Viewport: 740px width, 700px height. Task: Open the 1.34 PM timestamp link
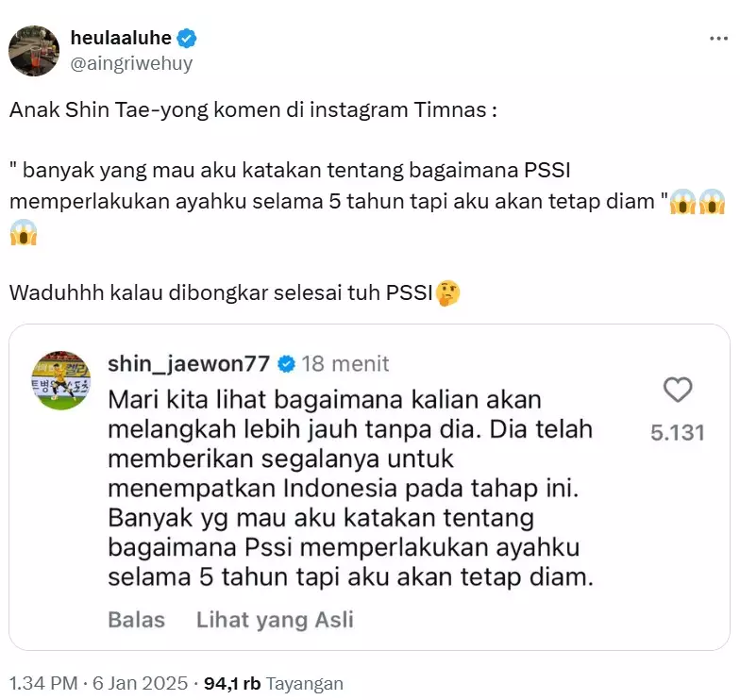pyautogui.click(x=43, y=683)
